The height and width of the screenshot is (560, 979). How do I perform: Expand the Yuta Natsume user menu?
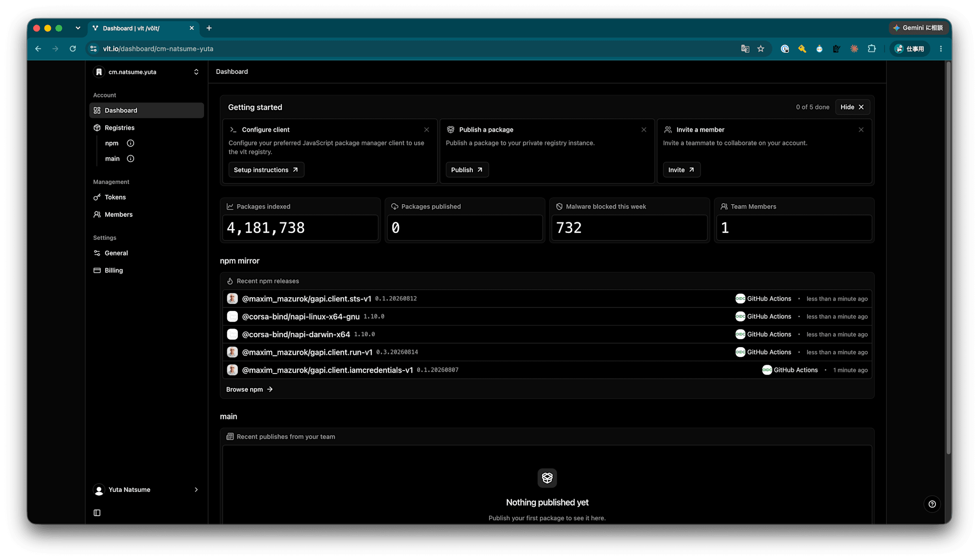pyautogui.click(x=146, y=490)
